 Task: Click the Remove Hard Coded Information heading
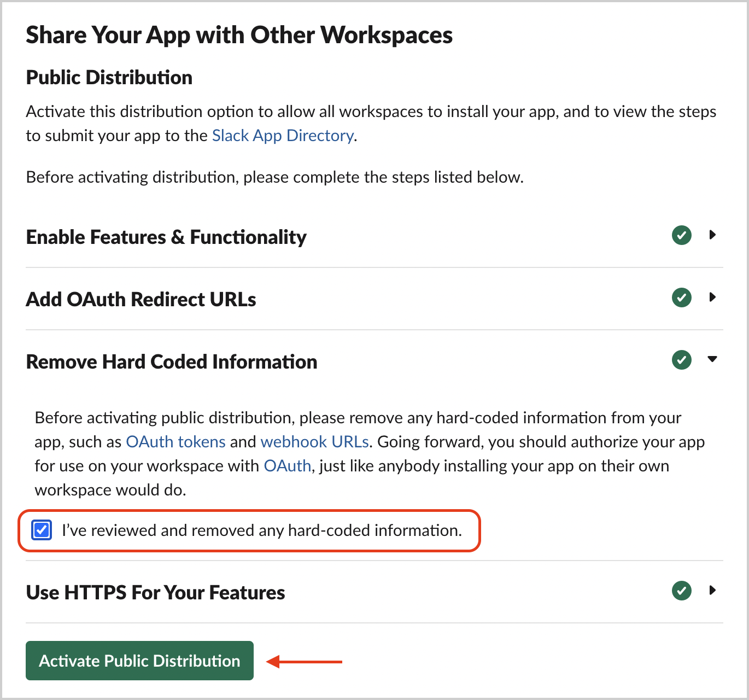tap(172, 362)
